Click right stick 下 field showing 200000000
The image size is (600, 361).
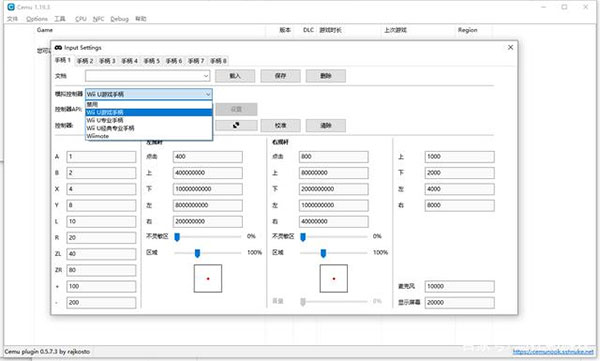pyautogui.click(x=333, y=189)
